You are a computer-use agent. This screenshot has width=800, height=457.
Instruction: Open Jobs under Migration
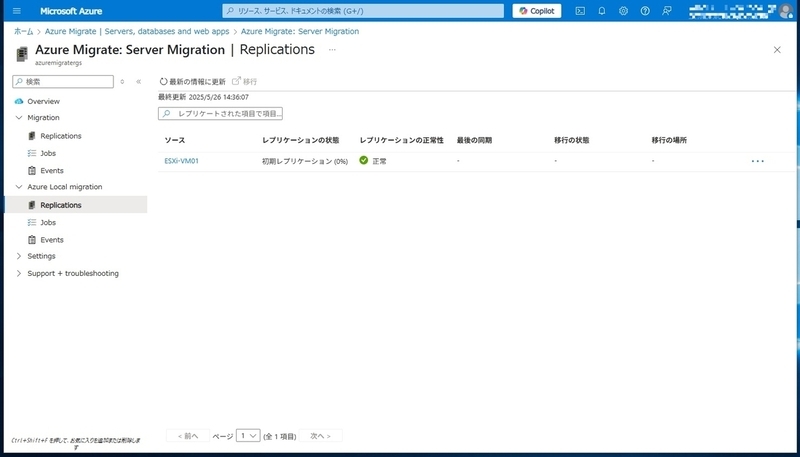[x=48, y=153]
